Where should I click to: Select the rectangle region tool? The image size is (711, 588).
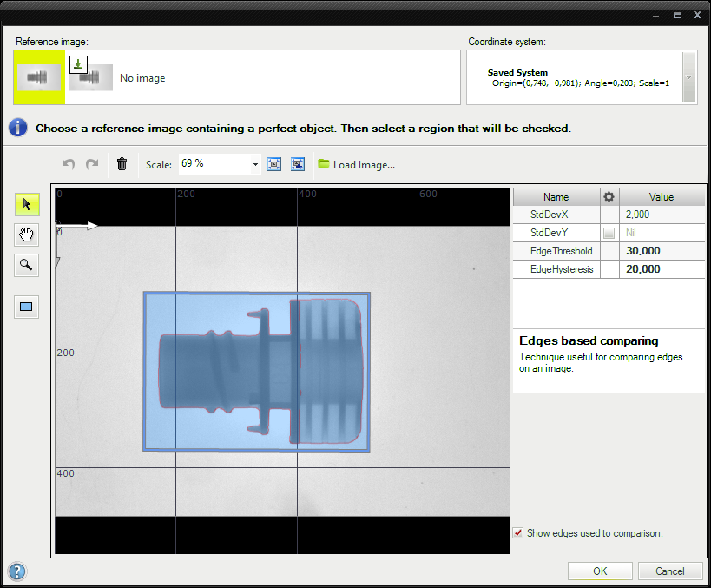27,307
